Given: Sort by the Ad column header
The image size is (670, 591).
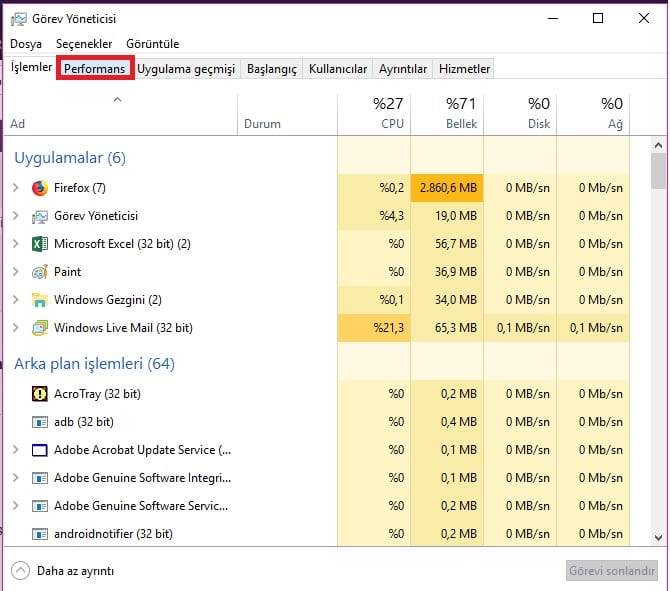Looking at the screenshot, I should tap(120, 115).
